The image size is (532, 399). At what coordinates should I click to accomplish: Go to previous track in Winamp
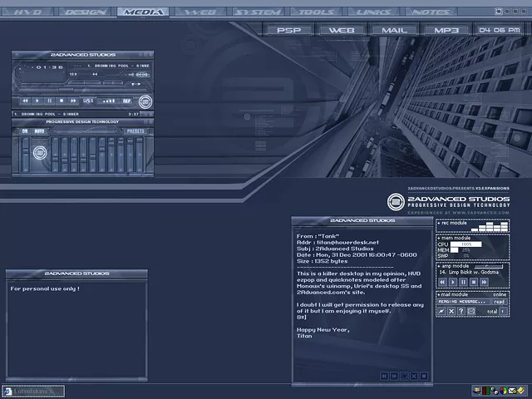pos(27,101)
